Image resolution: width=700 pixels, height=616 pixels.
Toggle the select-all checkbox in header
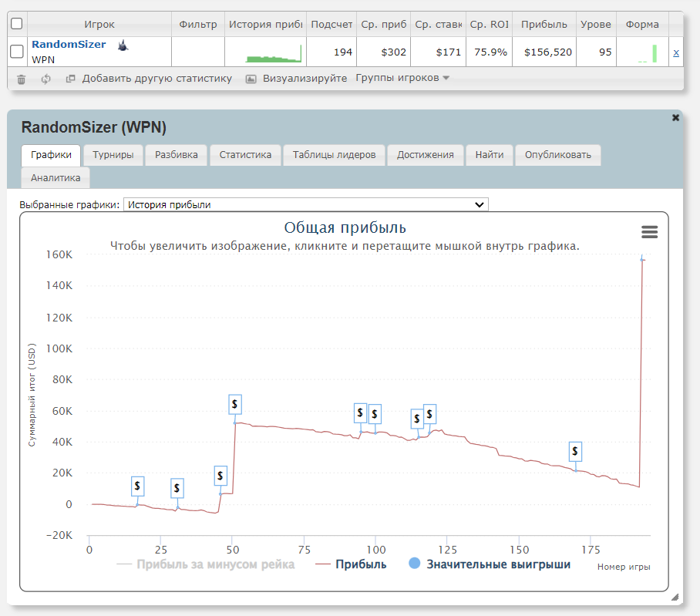(x=17, y=25)
